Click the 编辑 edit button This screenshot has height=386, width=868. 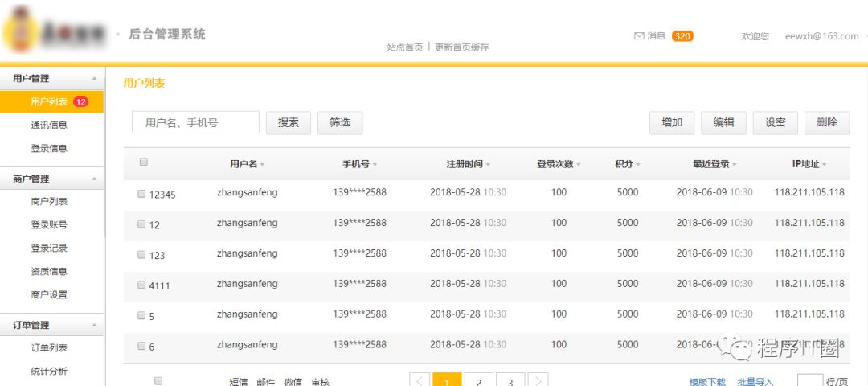point(723,123)
